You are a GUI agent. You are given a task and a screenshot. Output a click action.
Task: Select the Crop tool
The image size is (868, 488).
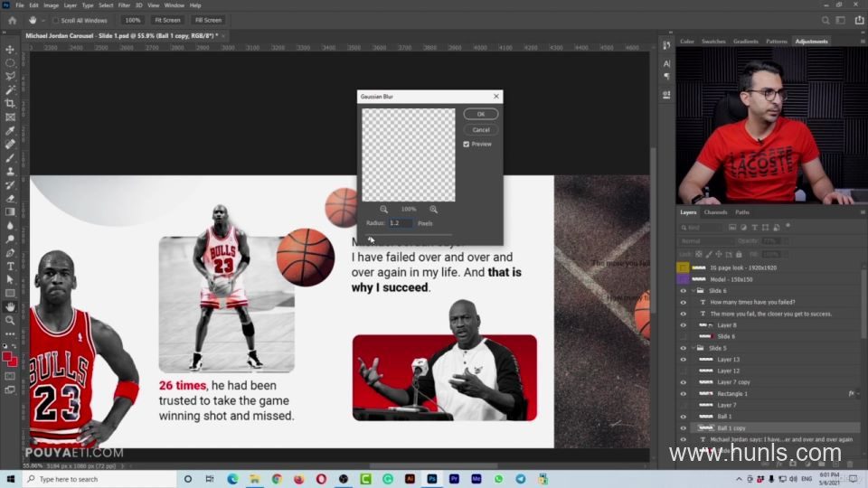[x=10, y=103]
